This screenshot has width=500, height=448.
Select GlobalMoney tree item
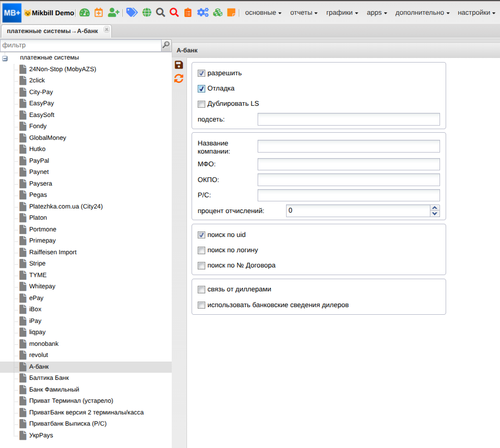[x=48, y=137]
